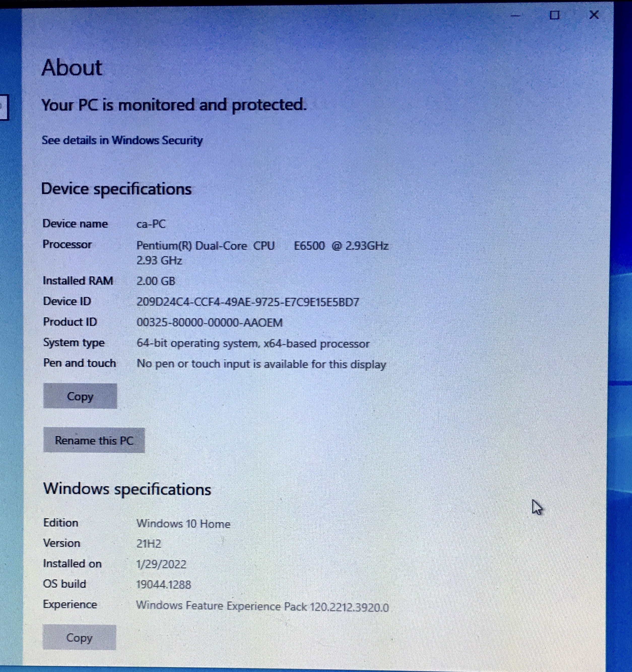Close the About settings window
632x672 pixels.
tap(594, 15)
